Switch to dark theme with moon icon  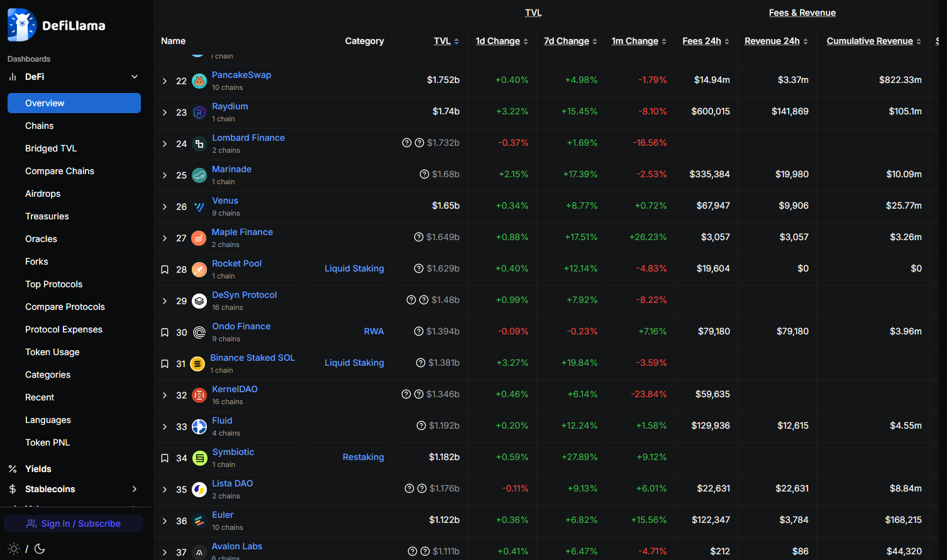click(x=40, y=549)
